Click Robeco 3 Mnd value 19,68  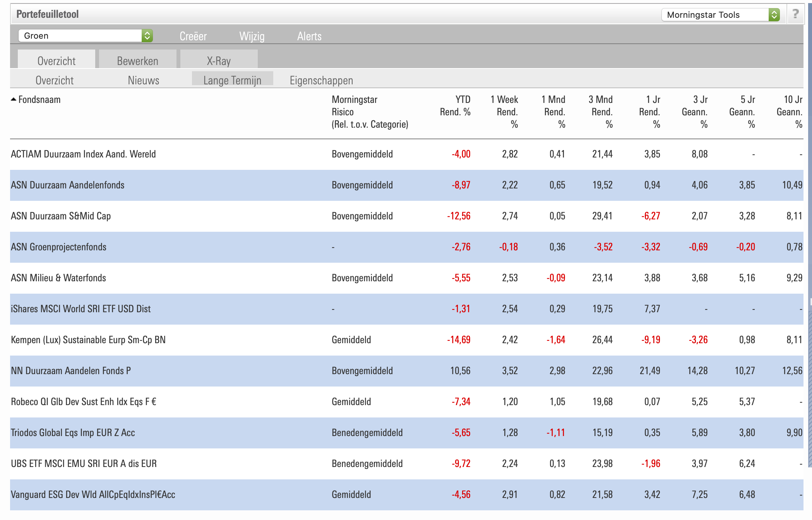603,402
